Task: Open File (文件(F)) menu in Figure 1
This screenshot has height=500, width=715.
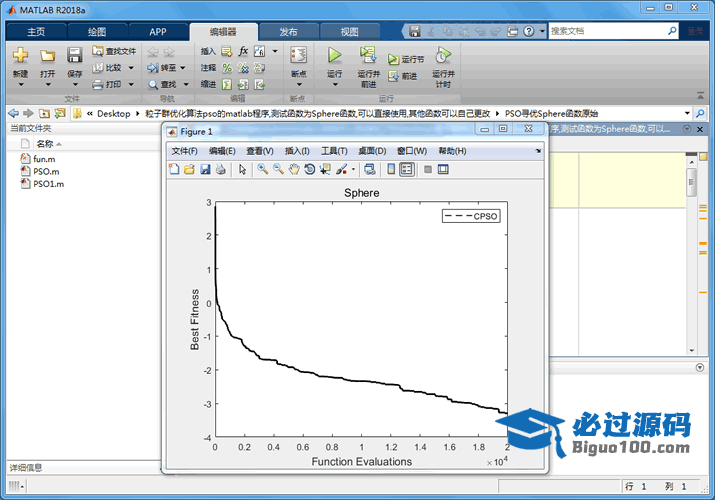Action: click(184, 151)
